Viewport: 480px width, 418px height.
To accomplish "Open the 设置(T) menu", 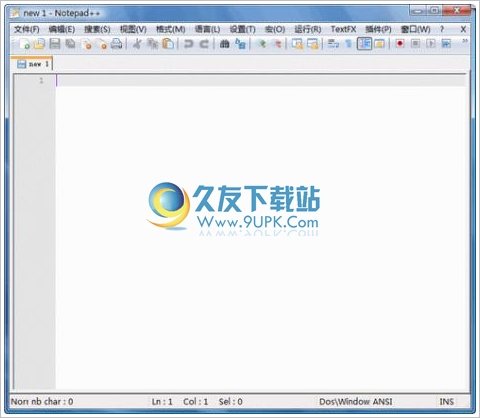I will click(x=243, y=29).
